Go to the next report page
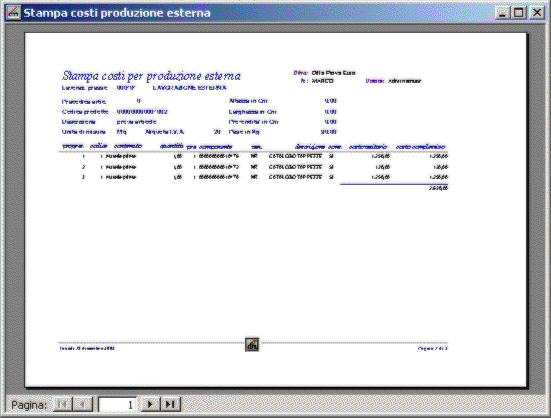This screenshot has height=418, width=551. click(x=150, y=404)
